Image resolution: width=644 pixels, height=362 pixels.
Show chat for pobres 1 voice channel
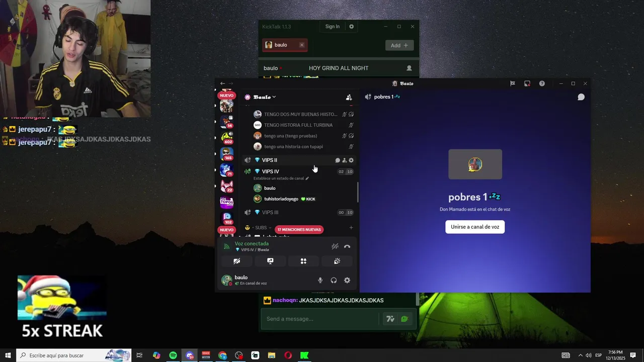tap(581, 97)
